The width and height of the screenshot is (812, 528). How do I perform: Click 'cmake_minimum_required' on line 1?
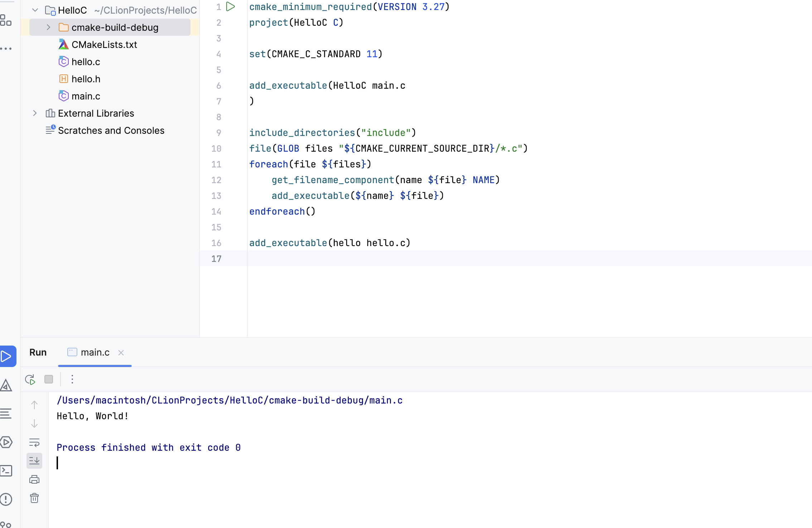coord(311,7)
